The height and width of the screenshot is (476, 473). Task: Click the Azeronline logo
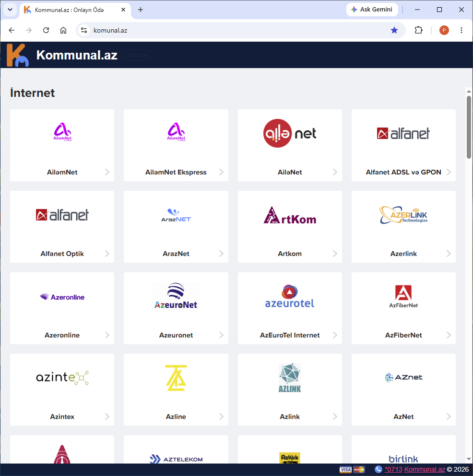pyautogui.click(x=62, y=297)
